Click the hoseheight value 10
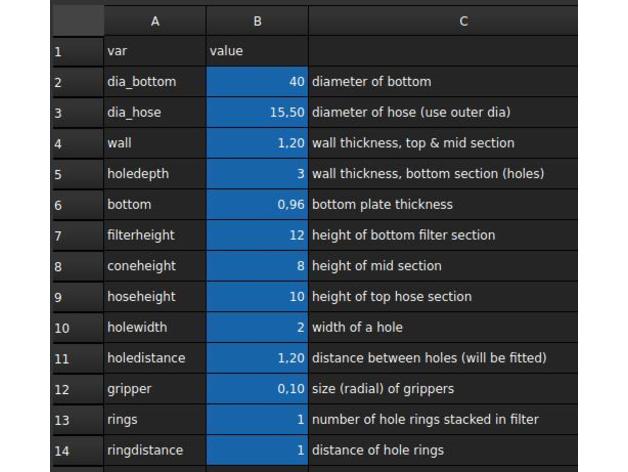The image size is (628, 472). [257, 297]
